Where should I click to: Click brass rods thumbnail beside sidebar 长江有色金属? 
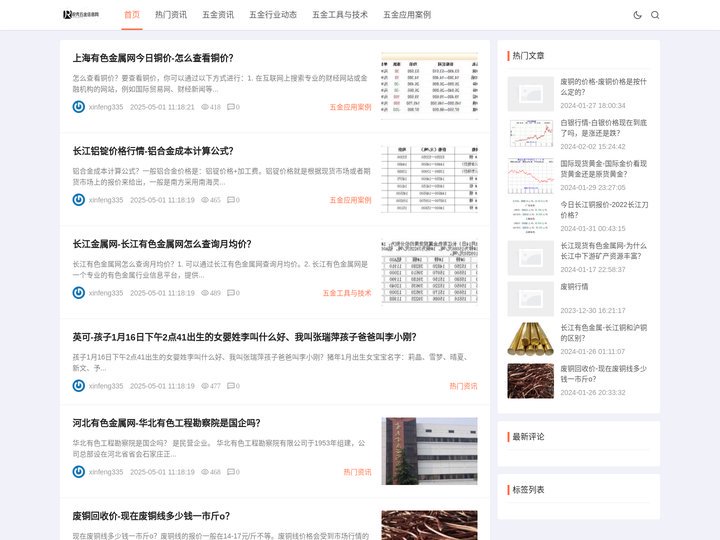530,340
